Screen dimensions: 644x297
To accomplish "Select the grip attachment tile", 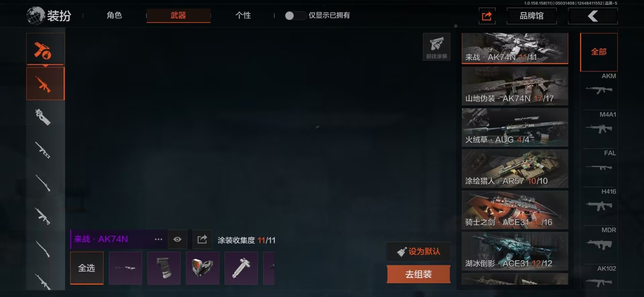I will coord(164,268).
